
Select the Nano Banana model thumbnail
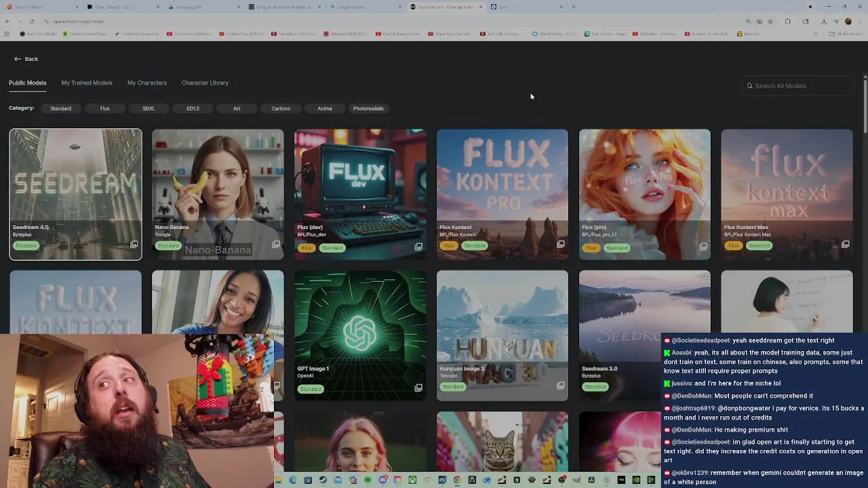(218, 195)
